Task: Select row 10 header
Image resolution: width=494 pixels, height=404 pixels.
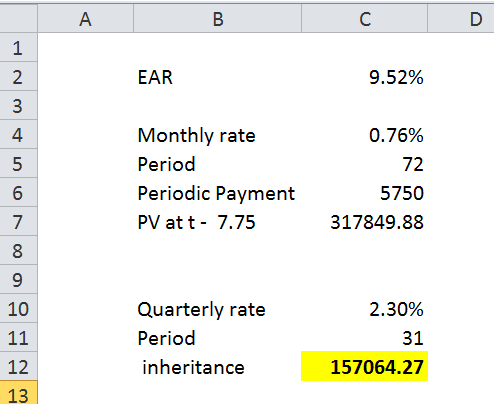Action: click(18, 309)
